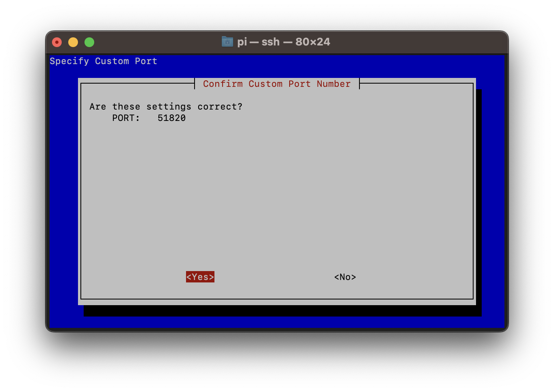This screenshot has height=392, width=554.
Task: Confirm the port with the Yes button
Action: pyautogui.click(x=200, y=277)
